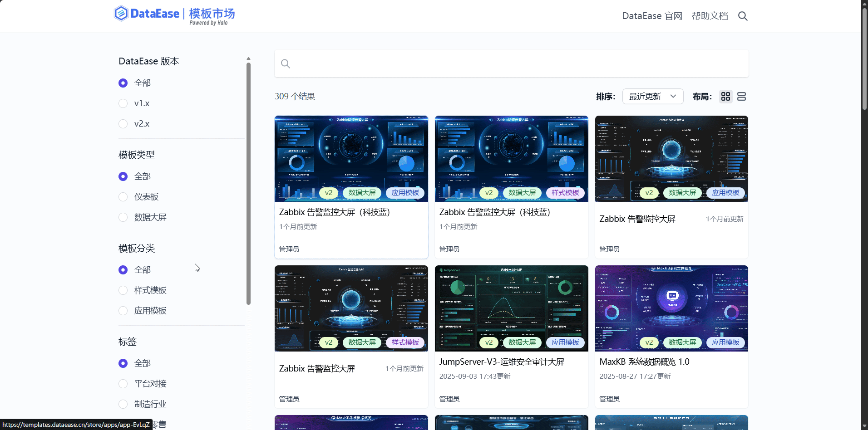This screenshot has width=868, height=430.
Task: Filter by 样式模板 category
Action: coord(123,290)
